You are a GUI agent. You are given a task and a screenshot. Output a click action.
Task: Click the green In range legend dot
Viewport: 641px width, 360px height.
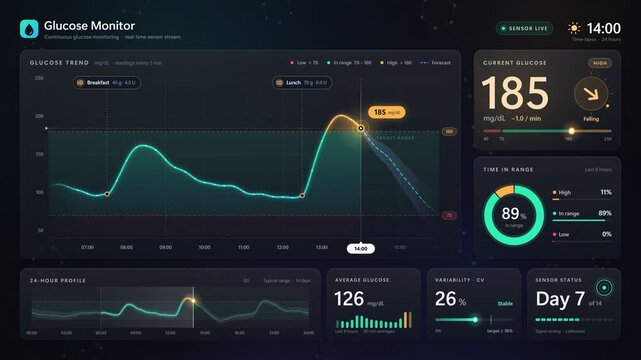point(328,63)
